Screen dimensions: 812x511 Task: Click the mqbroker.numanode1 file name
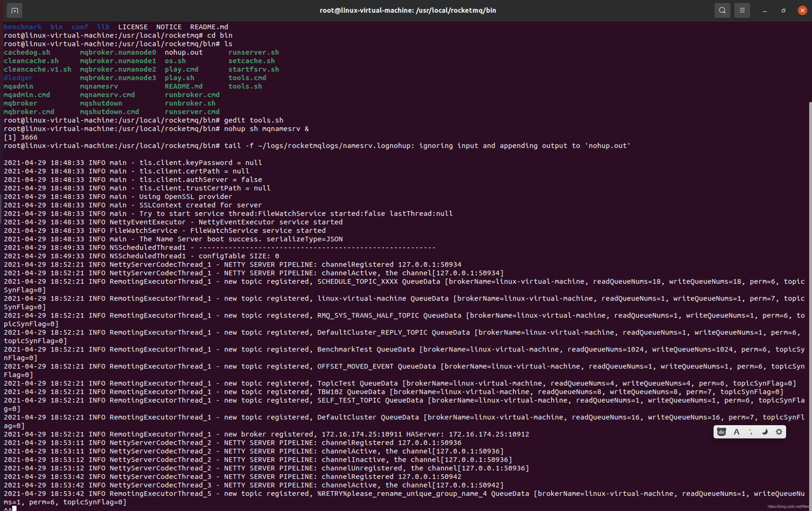pyautogui.click(x=118, y=61)
